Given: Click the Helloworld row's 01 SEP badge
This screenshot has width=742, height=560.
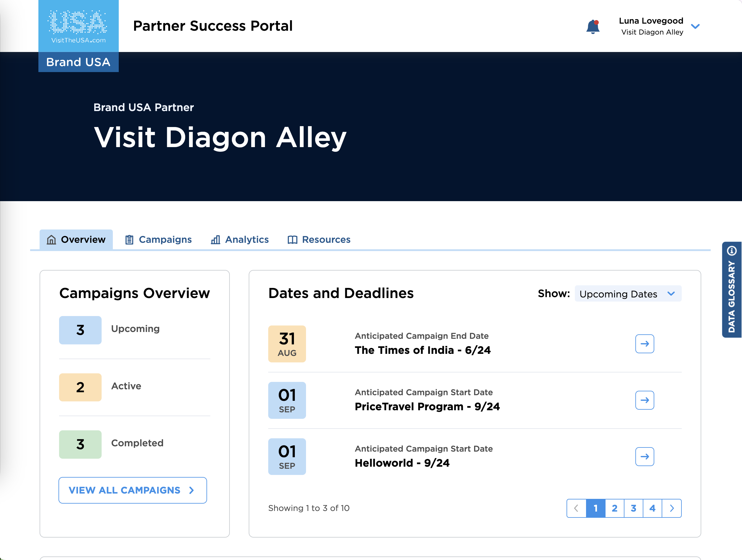Looking at the screenshot, I should (x=287, y=456).
